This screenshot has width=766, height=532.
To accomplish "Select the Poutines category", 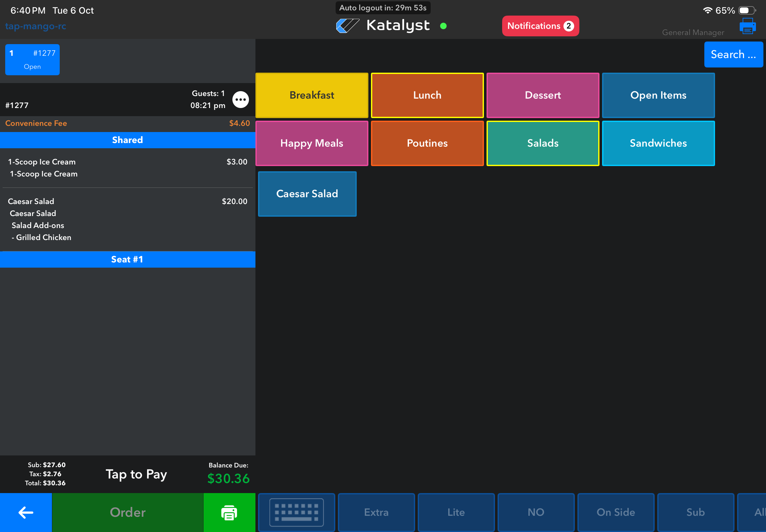I will (427, 143).
